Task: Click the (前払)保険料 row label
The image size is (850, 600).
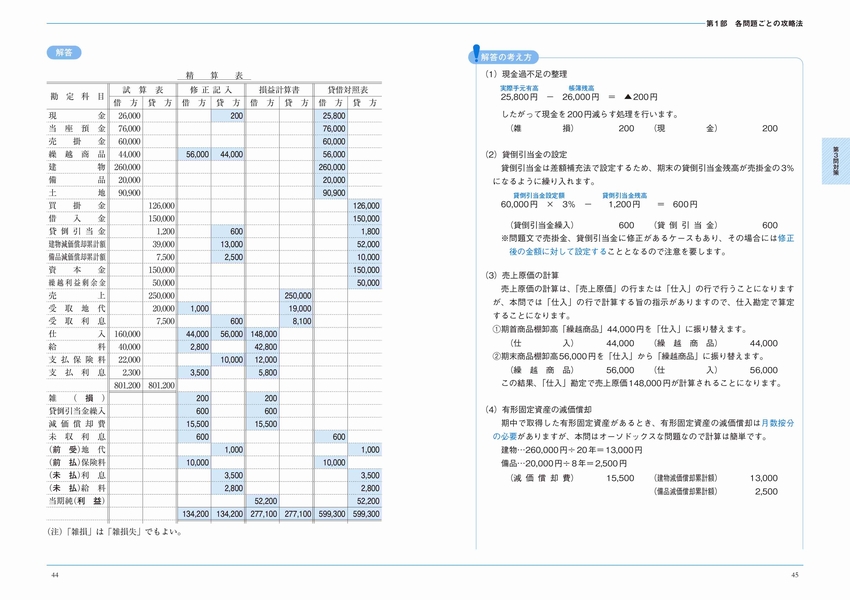Action: tap(78, 462)
